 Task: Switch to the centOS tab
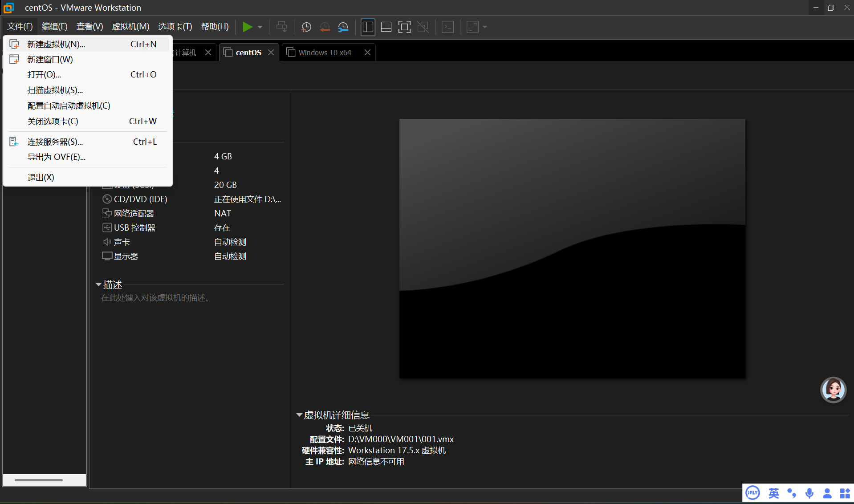(248, 53)
